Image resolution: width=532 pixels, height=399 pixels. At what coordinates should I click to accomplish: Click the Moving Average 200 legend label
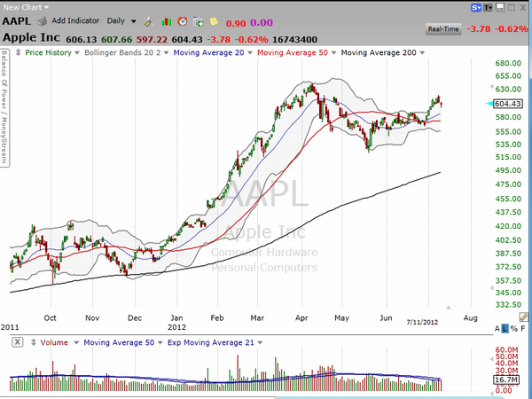point(379,52)
